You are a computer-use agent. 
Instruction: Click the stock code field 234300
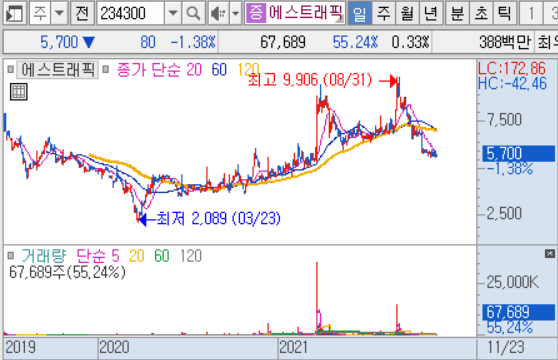click(131, 14)
